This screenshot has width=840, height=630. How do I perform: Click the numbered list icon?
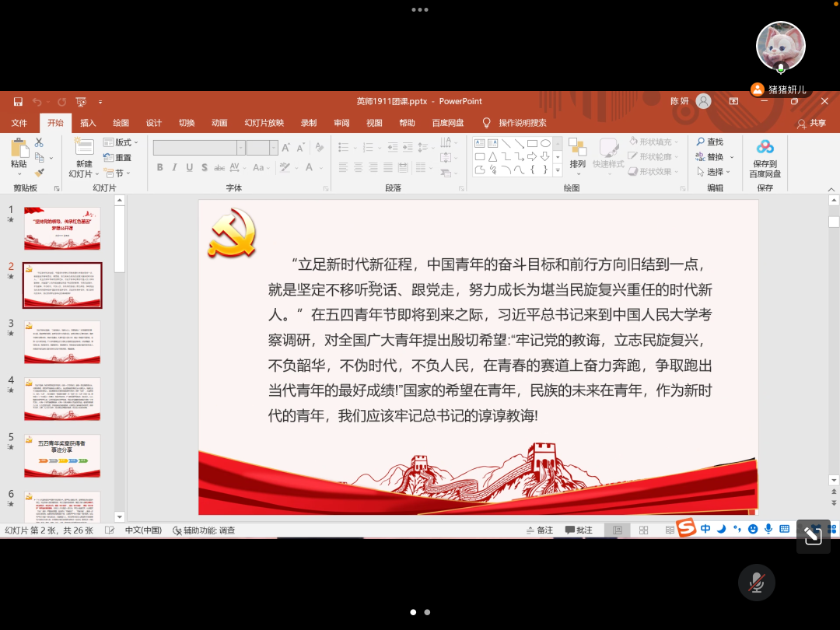coord(368,147)
